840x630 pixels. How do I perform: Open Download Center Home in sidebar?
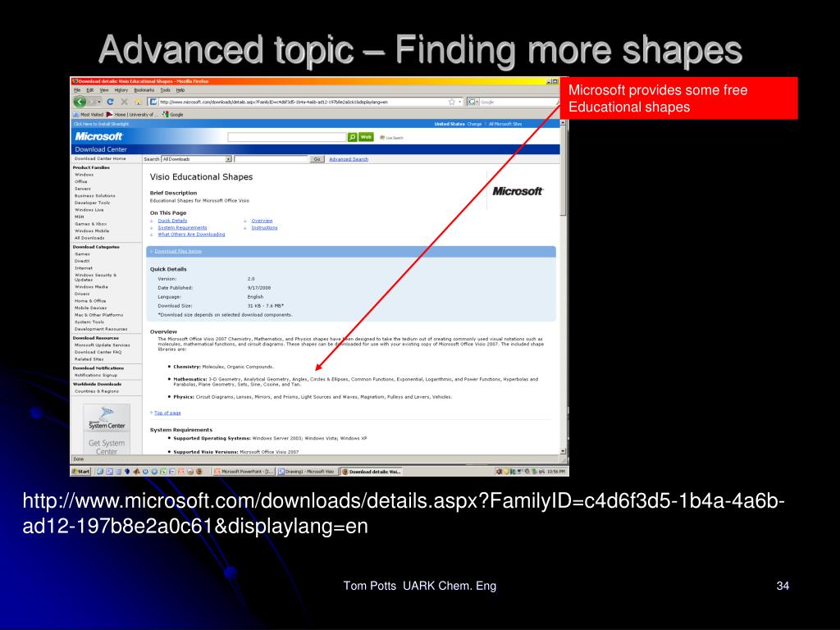pyautogui.click(x=100, y=158)
